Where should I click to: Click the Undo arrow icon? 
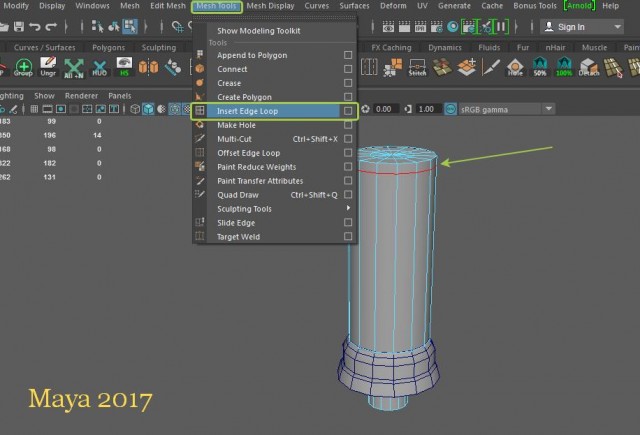tap(35, 27)
